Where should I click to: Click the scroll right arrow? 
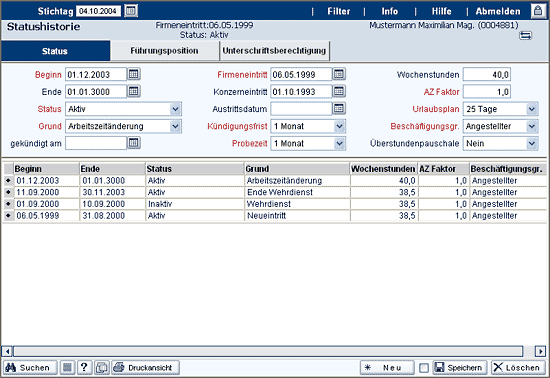coord(540,351)
